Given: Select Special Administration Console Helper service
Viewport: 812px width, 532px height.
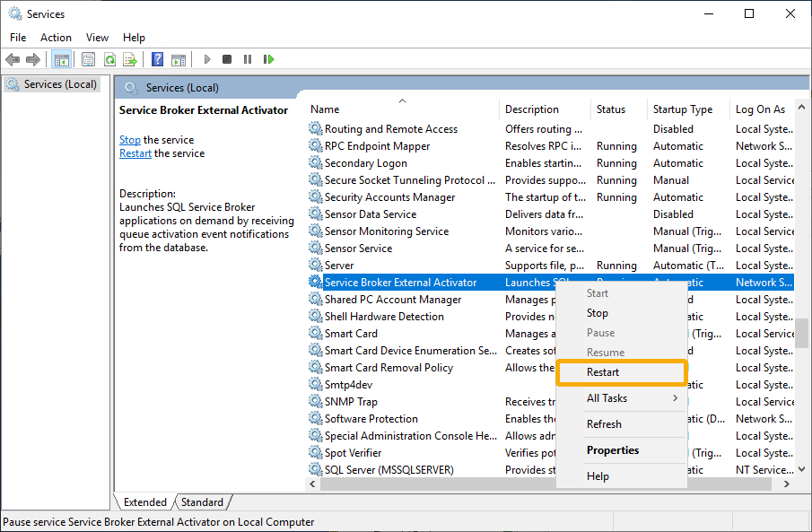Looking at the screenshot, I should tap(432, 436).
